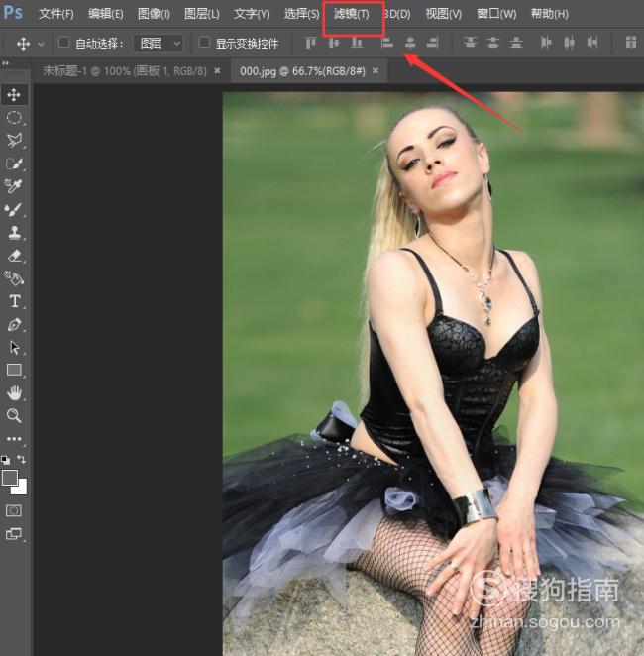The width and height of the screenshot is (644, 656).
Task: Close the 未标题-1 document tab
Action: click(217, 71)
